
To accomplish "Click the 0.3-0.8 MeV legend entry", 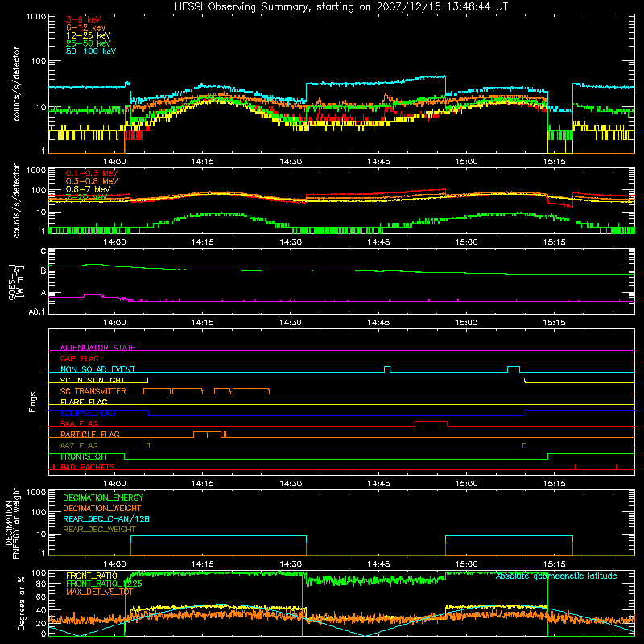I will pos(91,181).
